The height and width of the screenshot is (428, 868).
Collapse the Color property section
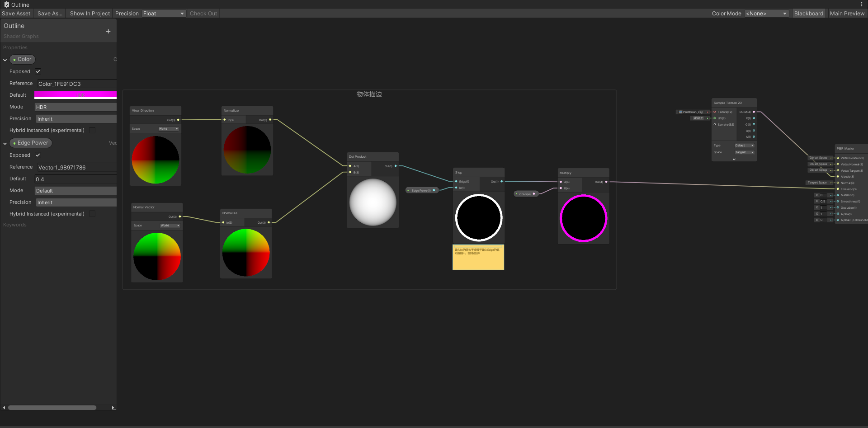(5, 59)
